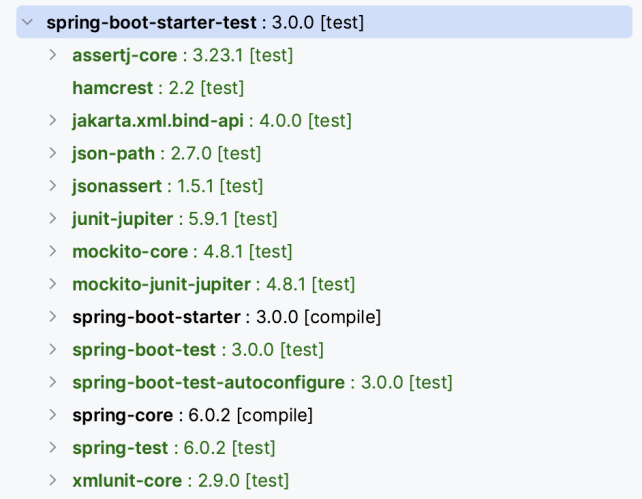Expand the junit-jupiter dependency
642x499 pixels.
click(x=53, y=218)
